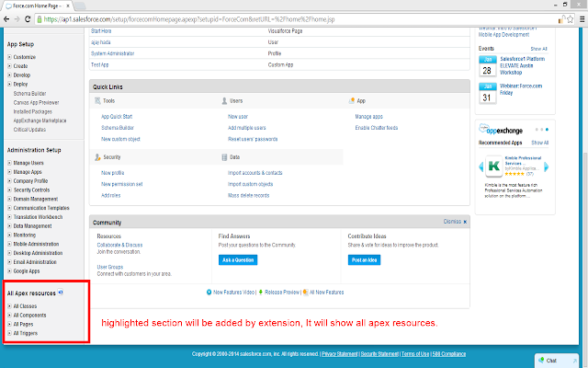The image size is (588, 368).
Task: Open New permission set link
Action: (x=122, y=184)
